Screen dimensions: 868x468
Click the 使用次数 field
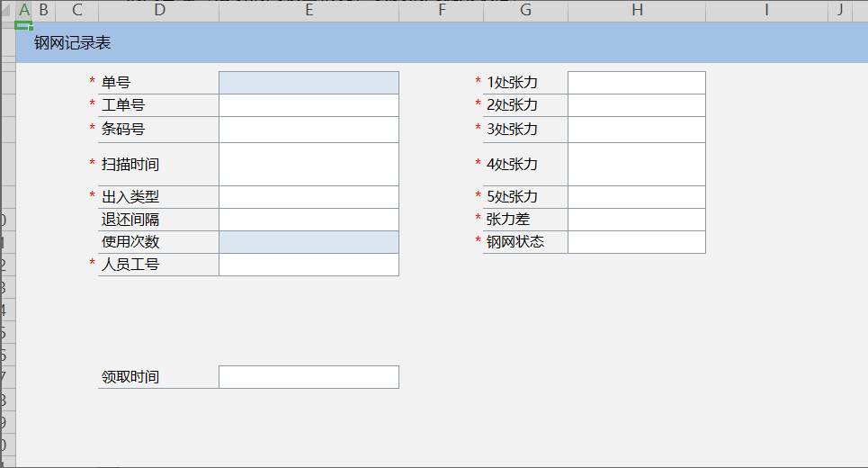309,242
